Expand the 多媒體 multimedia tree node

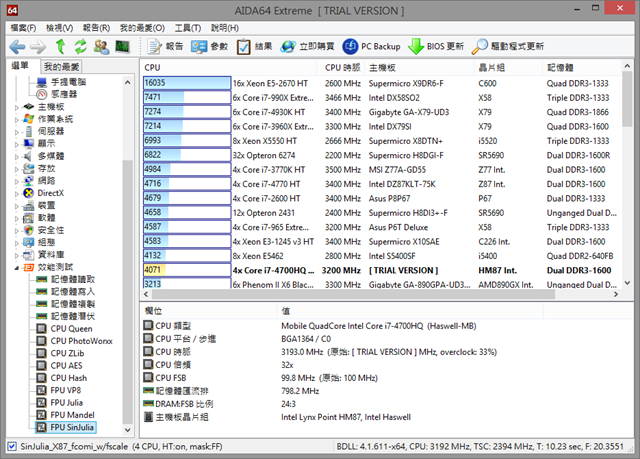(x=17, y=157)
